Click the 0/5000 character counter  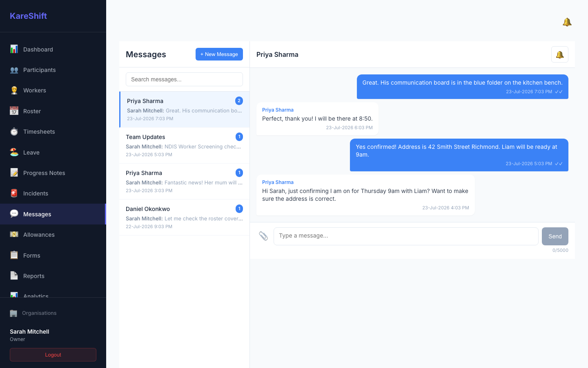pos(560,250)
